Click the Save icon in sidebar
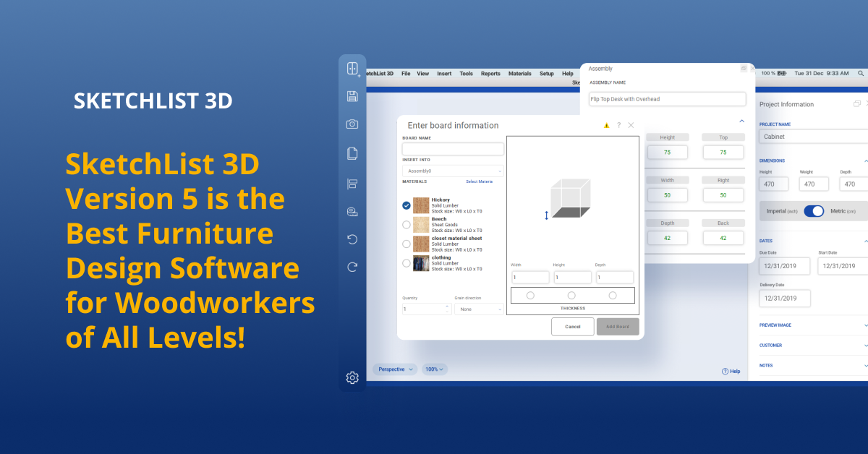The width and height of the screenshot is (868, 454). (352, 96)
